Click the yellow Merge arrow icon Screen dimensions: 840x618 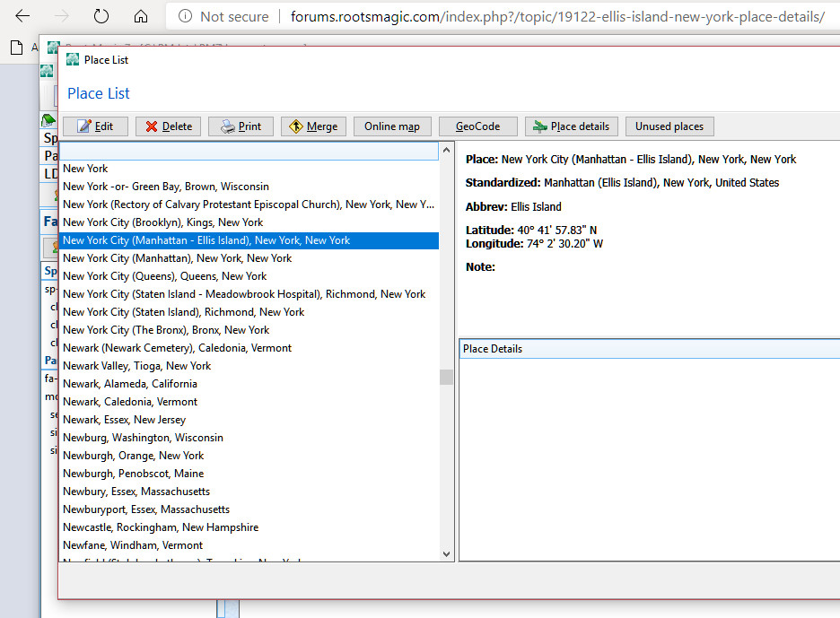pyautogui.click(x=296, y=126)
